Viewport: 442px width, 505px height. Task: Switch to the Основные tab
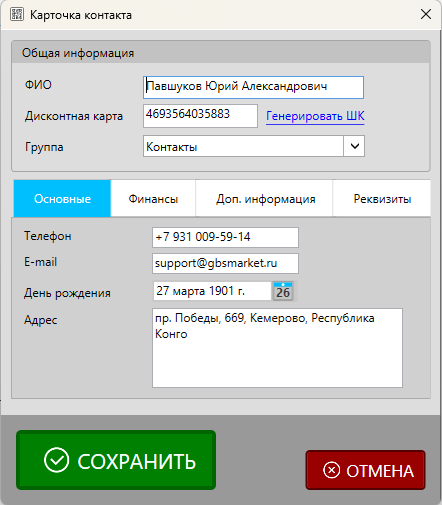tap(62, 199)
